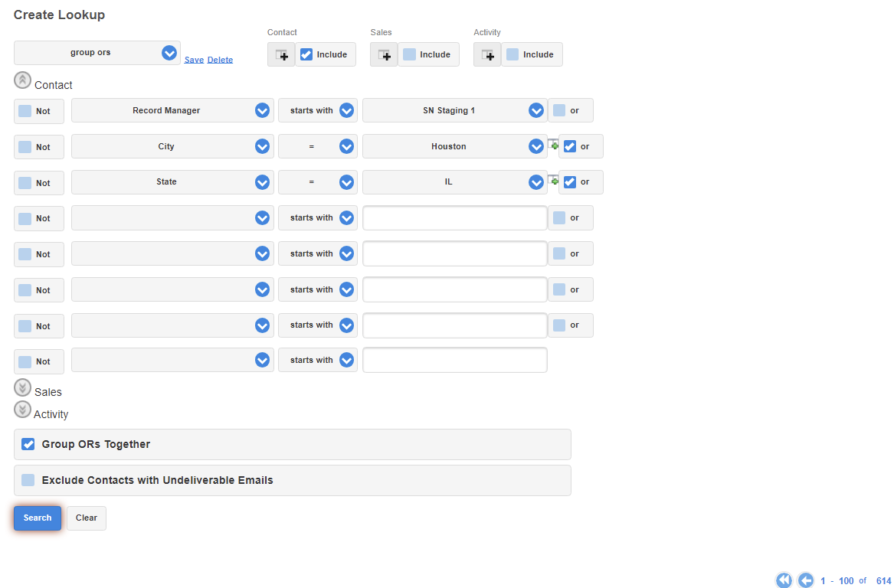Click the Save link

[x=194, y=60]
